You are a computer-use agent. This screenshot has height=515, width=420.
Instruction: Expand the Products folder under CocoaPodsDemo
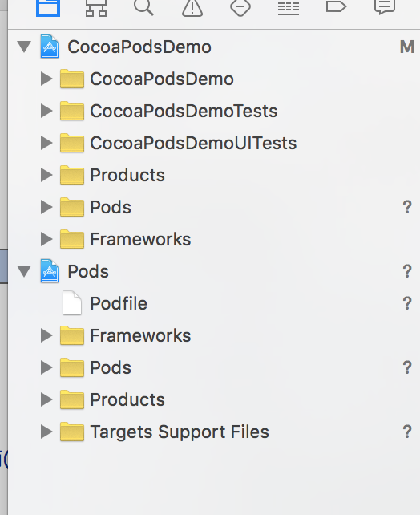tap(46, 175)
